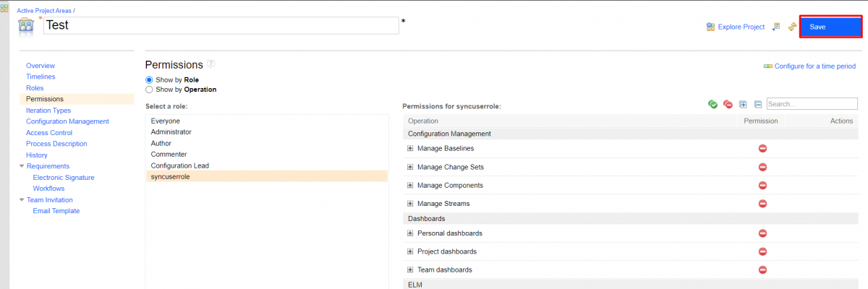
Task: Collapse the Team Invitation sidebar section
Action: (x=22, y=200)
